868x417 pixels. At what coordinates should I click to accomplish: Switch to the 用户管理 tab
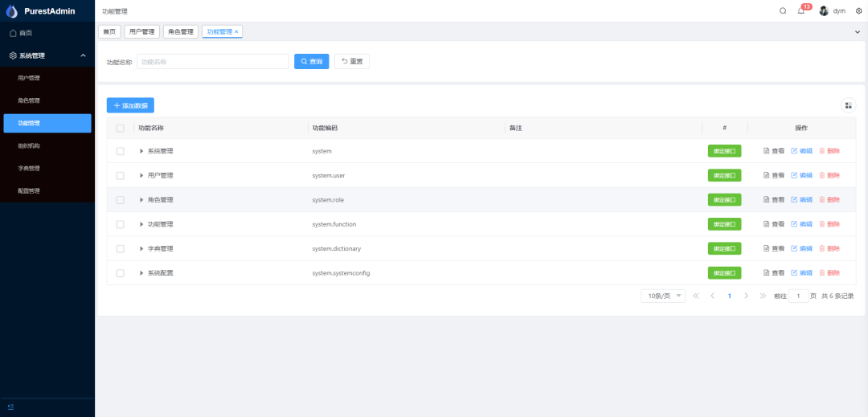coord(142,31)
